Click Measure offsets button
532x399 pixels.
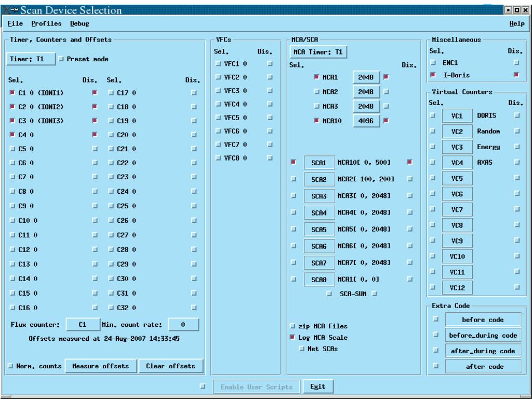pos(101,366)
